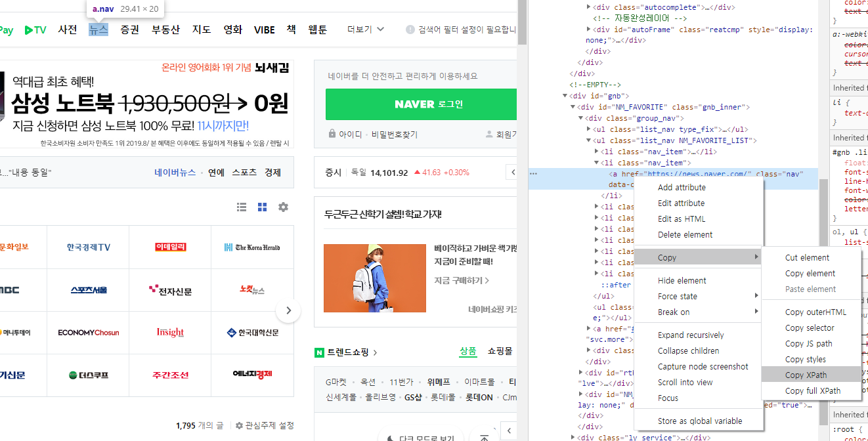Expand the ul "list_nav type_fix" node
Screen dimensions: 868x441
pos(589,129)
